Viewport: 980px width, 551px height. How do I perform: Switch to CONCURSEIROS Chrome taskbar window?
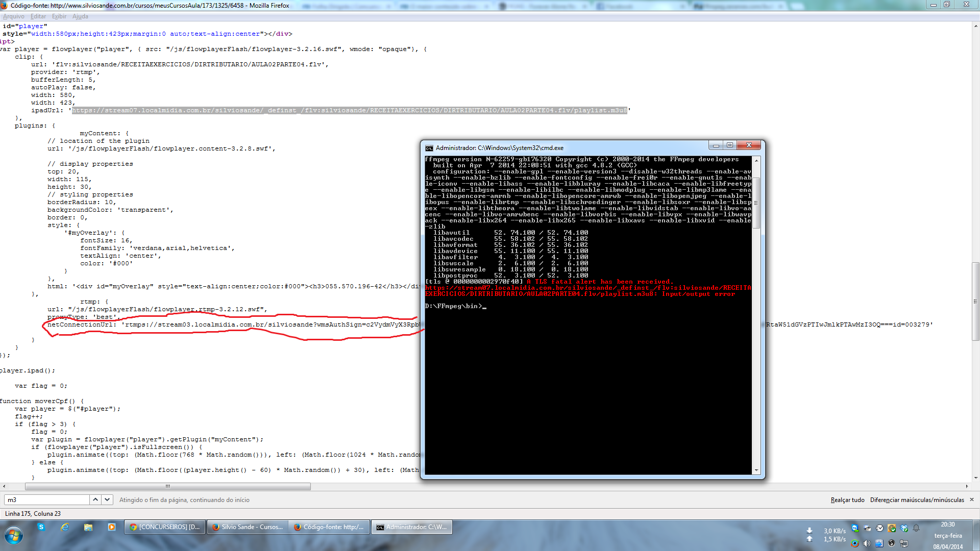[x=165, y=527]
